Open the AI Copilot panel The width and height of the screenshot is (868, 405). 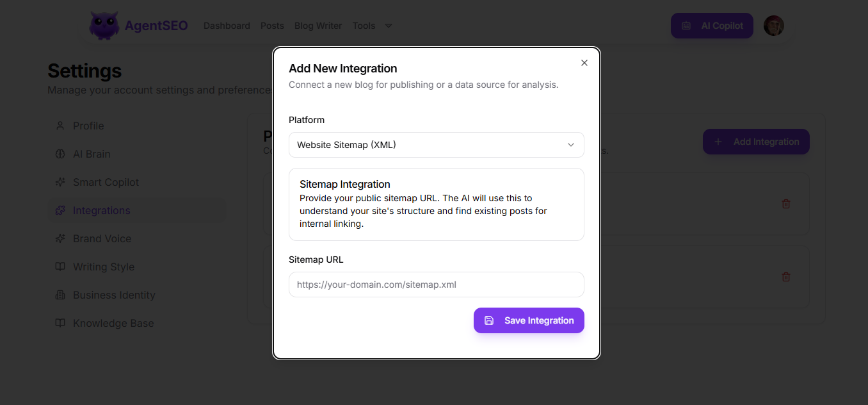coord(712,26)
